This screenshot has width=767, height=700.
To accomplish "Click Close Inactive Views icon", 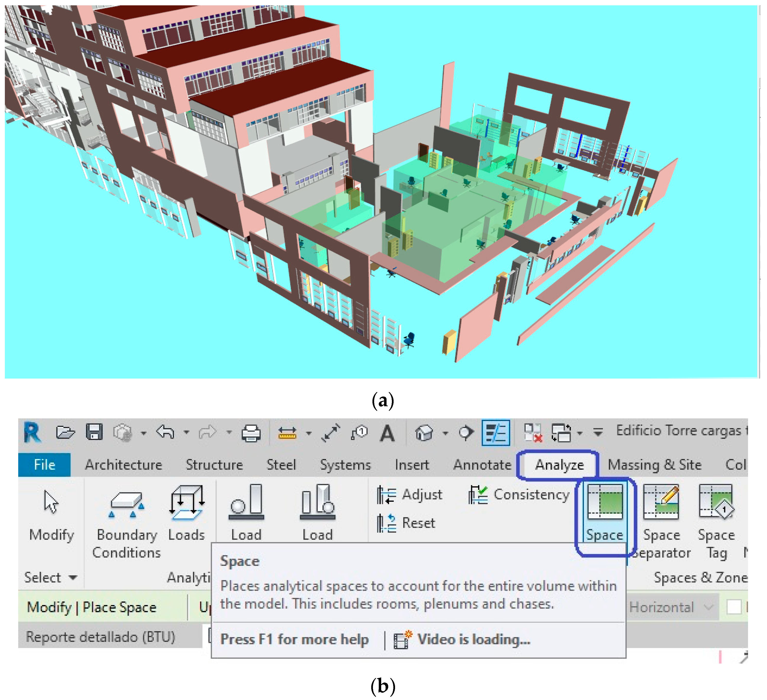I will tap(533, 433).
